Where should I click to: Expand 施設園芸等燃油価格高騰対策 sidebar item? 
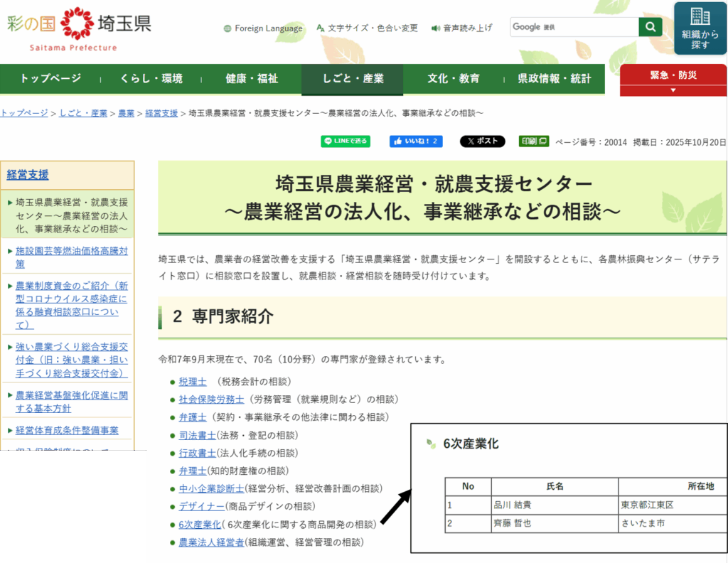(x=71, y=257)
